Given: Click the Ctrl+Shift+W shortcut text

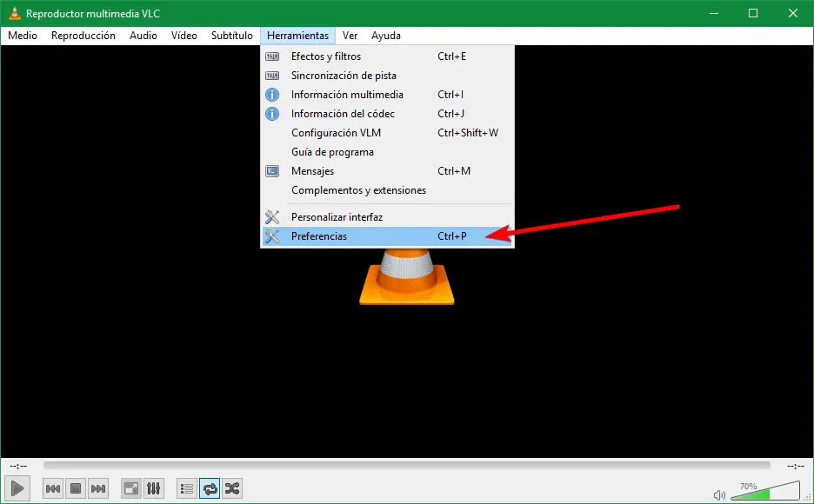Looking at the screenshot, I should click(468, 133).
